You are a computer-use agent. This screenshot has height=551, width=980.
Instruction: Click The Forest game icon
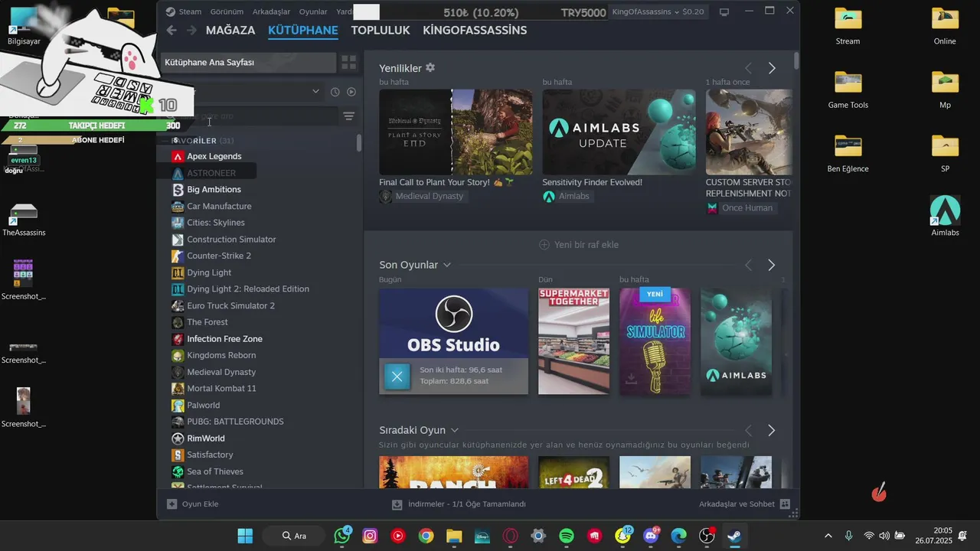(x=178, y=322)
